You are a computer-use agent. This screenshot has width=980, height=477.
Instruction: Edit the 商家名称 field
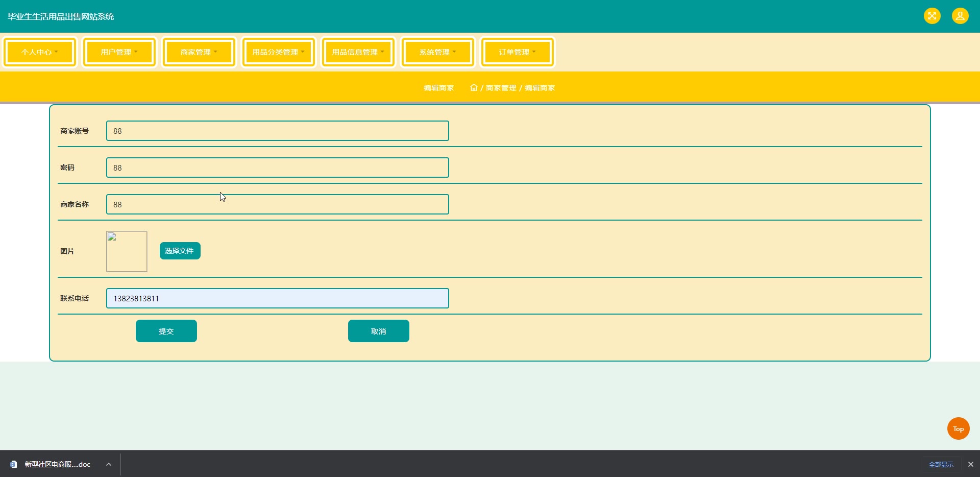tap(278, 204)
